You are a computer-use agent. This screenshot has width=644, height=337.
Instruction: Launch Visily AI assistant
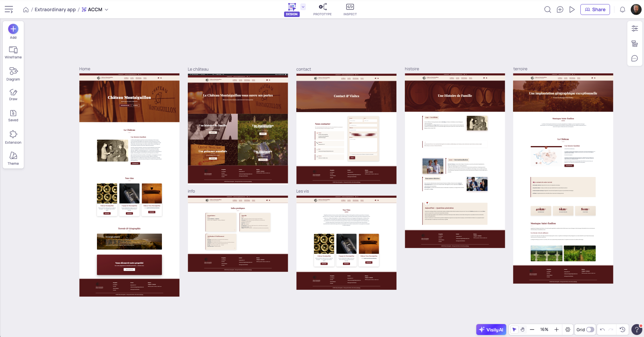point(491,330)
